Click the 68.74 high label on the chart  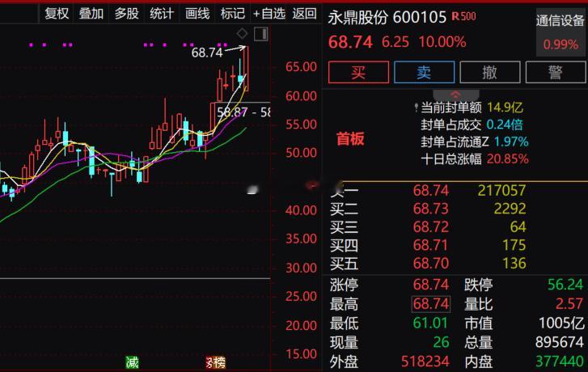tap(207, 53)
